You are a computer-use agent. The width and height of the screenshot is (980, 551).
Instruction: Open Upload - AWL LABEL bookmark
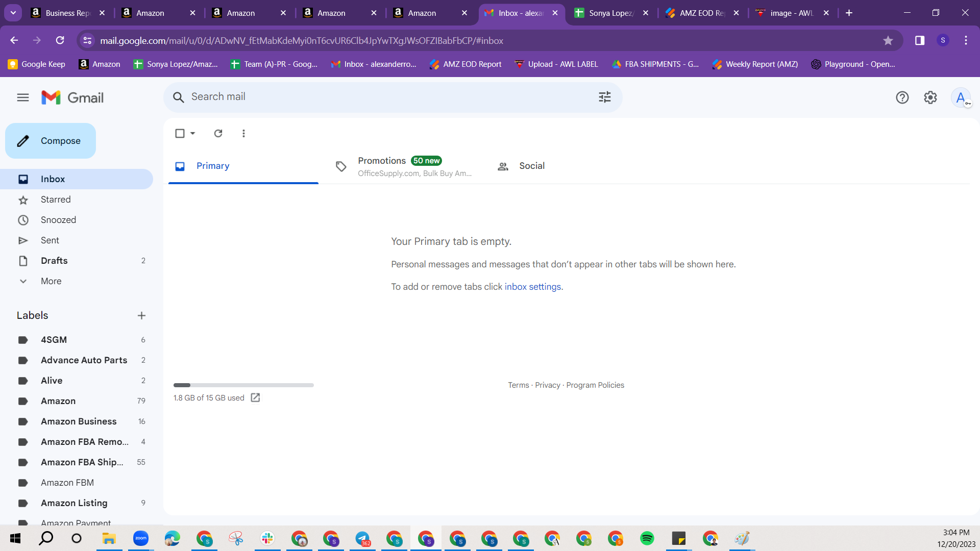click(556, 64)
